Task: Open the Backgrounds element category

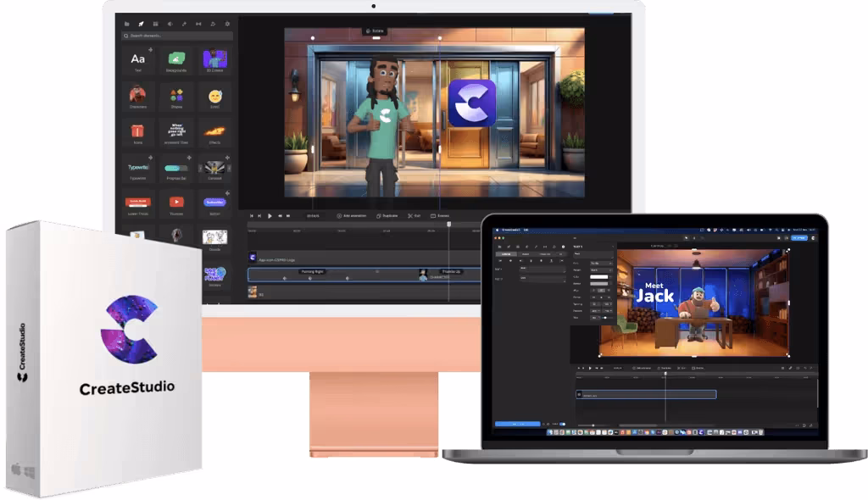Action: [x=176, y=60]
